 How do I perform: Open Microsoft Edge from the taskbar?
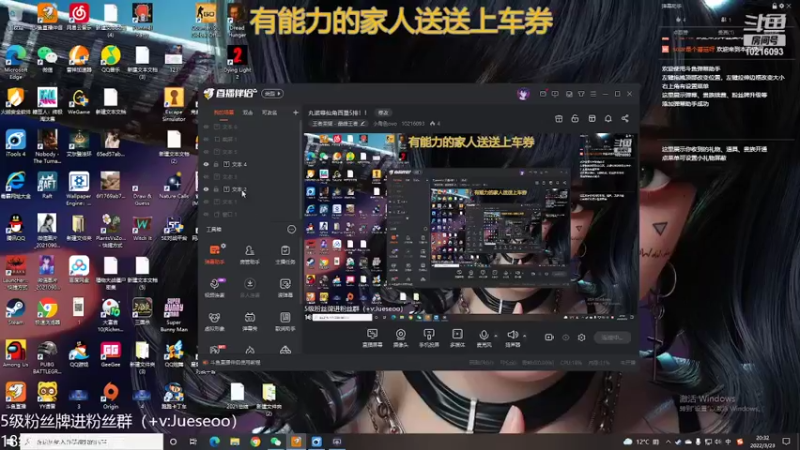214,441
